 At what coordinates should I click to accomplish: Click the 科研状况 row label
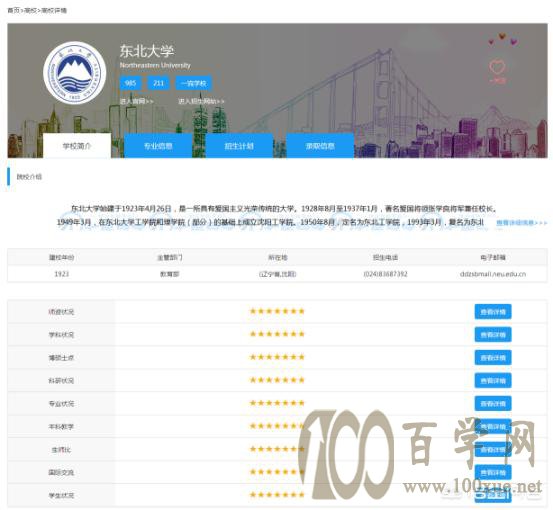(x=61, y=381)
